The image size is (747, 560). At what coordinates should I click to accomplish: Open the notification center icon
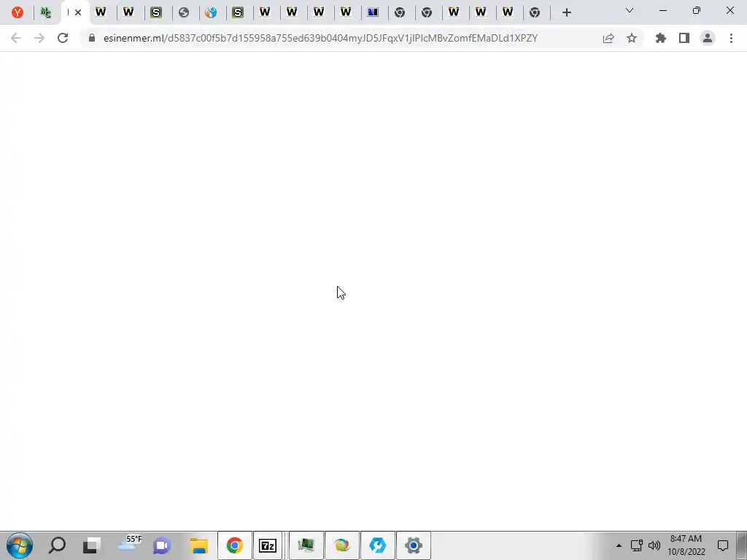coord(723,545)
